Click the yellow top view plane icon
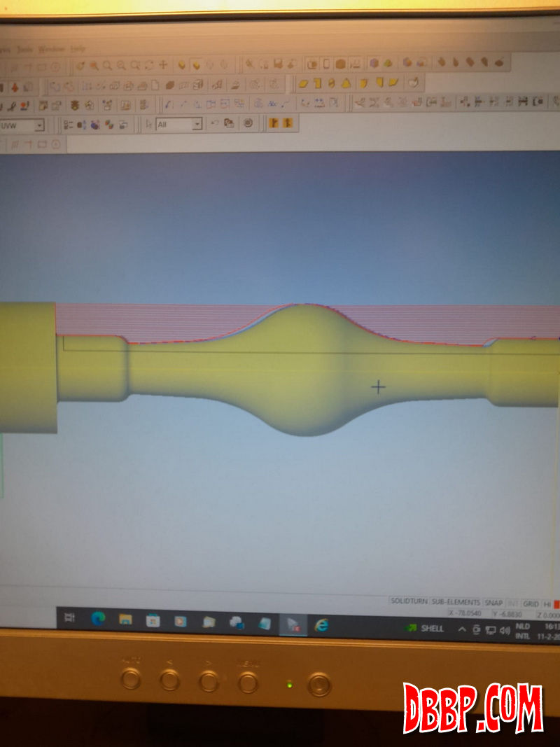Viewport: 560px width, 747px height. coord(303,83)
